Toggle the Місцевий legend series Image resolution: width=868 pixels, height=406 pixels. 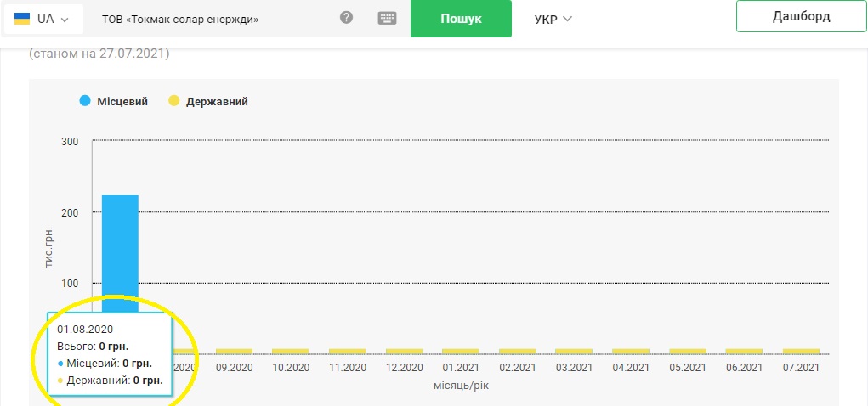coord(114,101)
